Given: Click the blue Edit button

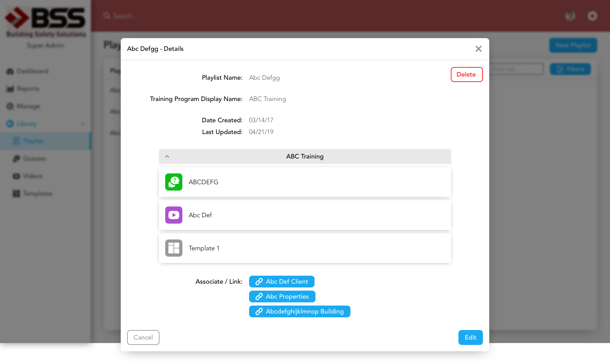Looking at the screenshot, I should pyautogui.click(x=470, y=337).
